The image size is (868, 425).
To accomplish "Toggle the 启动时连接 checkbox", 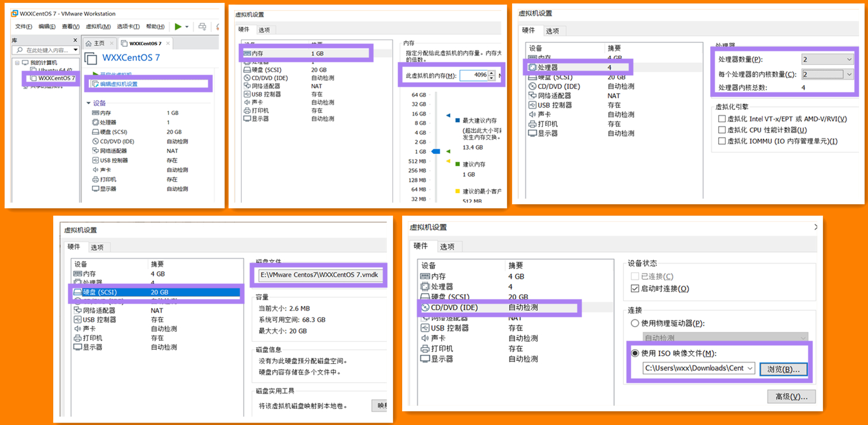I will point(635,289).
